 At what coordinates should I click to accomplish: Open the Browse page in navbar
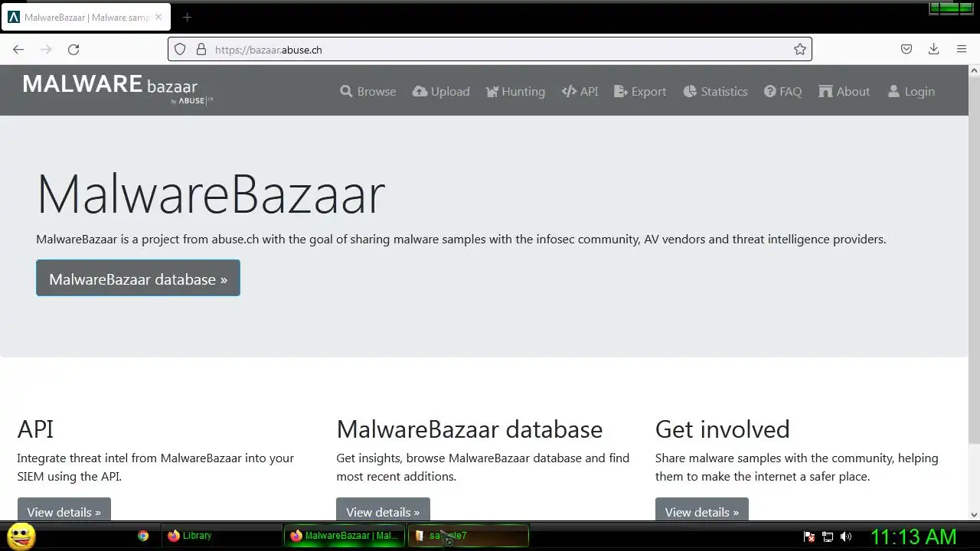368,91
